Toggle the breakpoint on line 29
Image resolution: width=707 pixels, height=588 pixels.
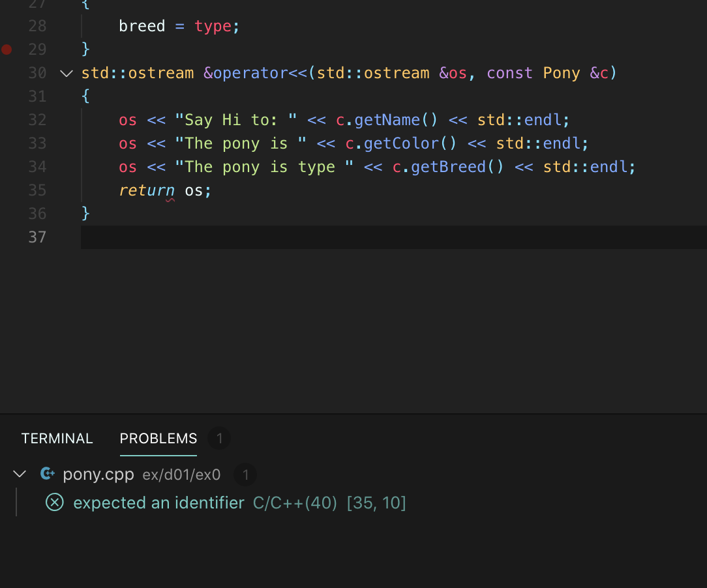[x=7, y=49]
